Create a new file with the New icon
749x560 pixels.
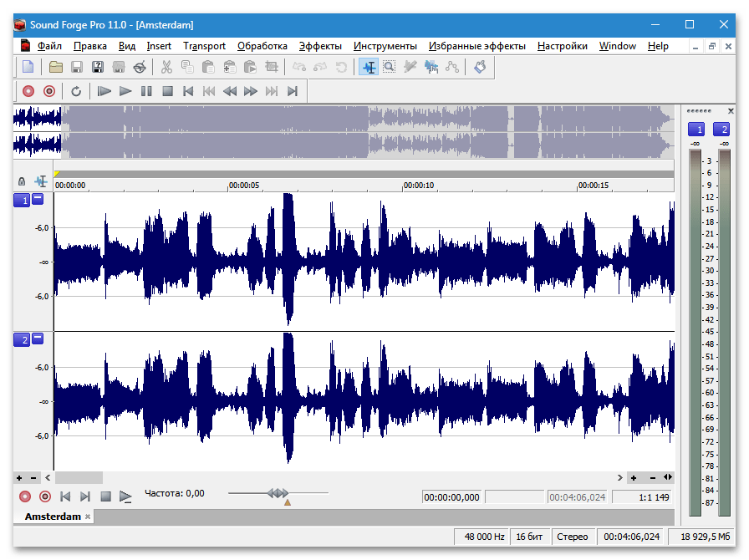click(28, 67)
